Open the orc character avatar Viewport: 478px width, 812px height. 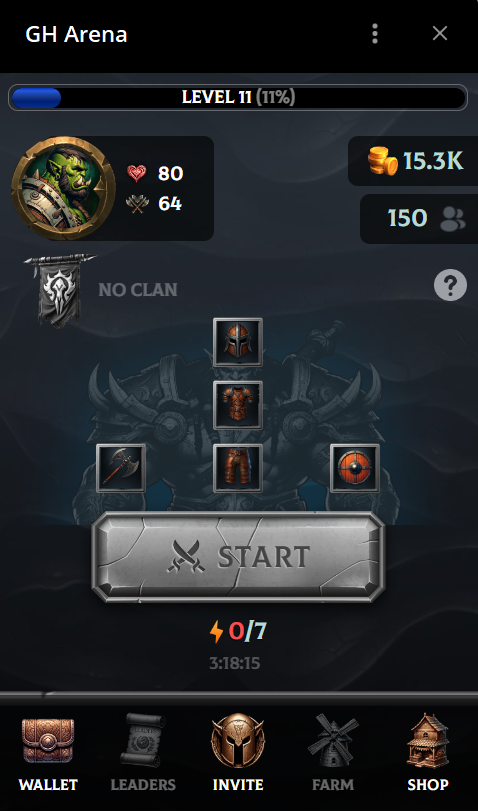click(x=63, y=188)
